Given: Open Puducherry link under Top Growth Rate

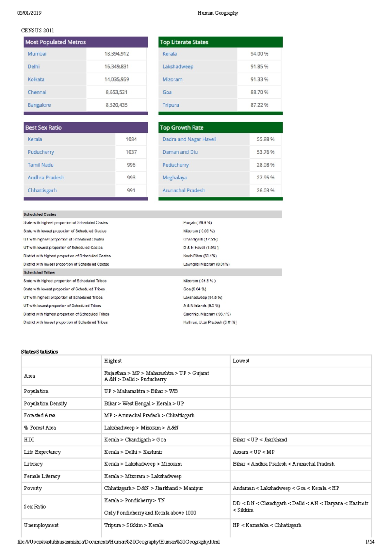Looking at the screenshot, I should pos(175,165).
